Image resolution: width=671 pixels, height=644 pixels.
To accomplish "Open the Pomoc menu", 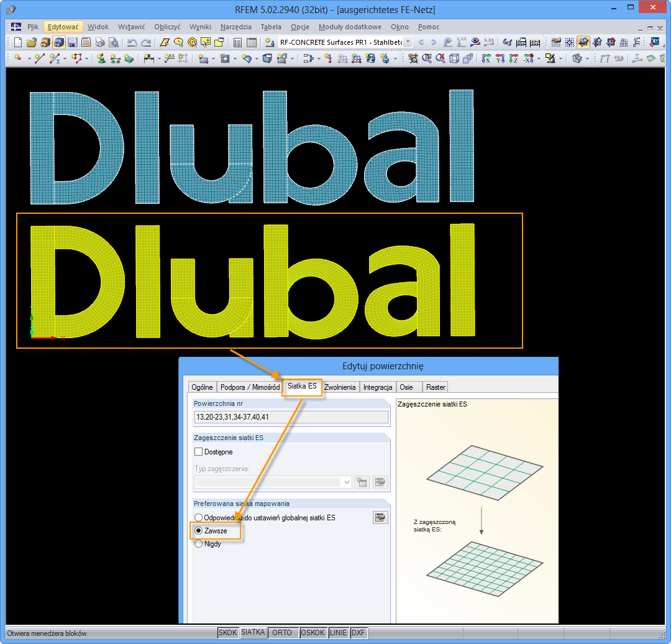I will (x=428, y=27).
